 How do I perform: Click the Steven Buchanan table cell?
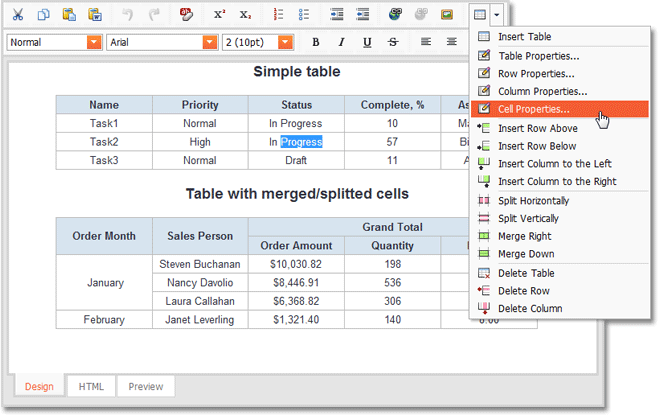(x=199, y=264)
